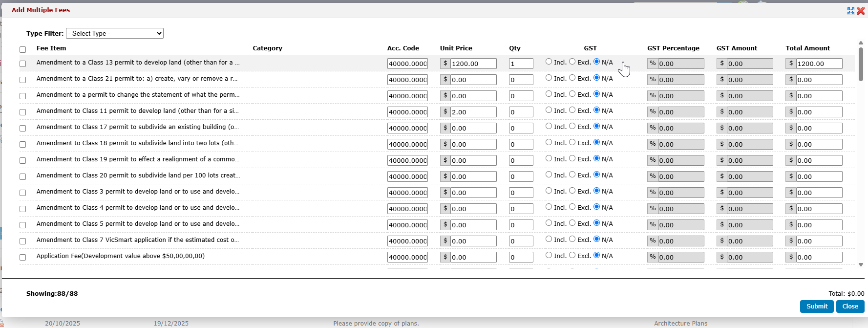Click the Submit button
Screen dimensions: 868x328
click(x=817, y=306)
